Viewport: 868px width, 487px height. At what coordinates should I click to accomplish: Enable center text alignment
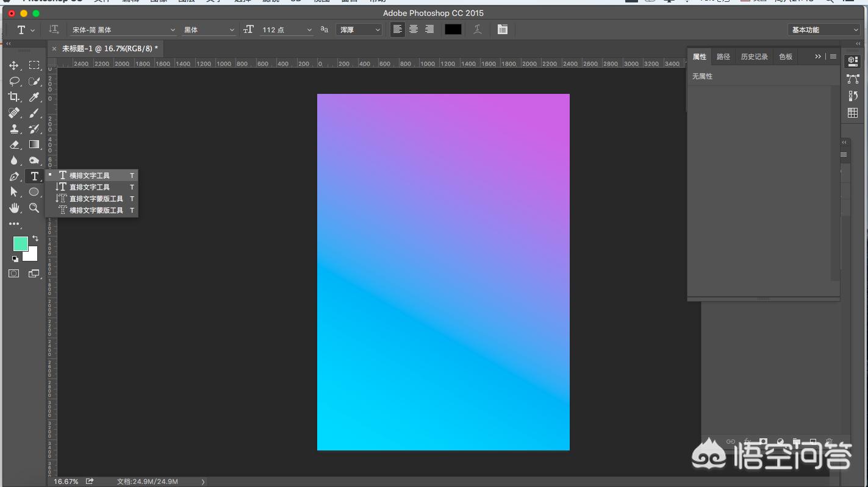tap(414, 29)
